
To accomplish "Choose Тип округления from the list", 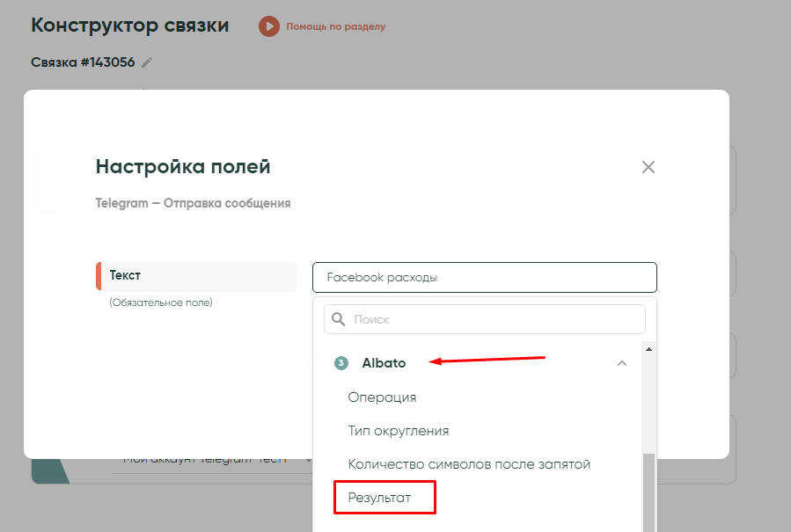I will 399,431.
